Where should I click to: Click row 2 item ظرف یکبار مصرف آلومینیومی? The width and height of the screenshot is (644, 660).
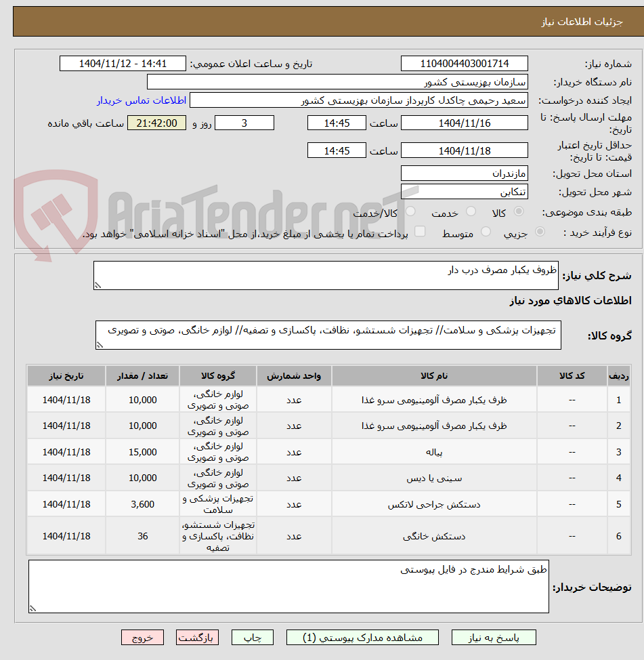pos(434,426)
